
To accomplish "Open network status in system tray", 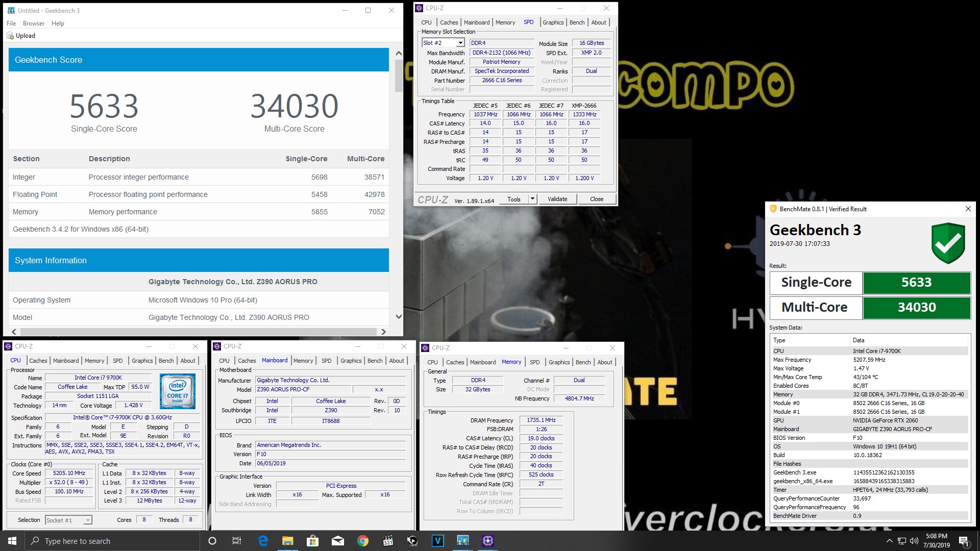I will 902,541.
